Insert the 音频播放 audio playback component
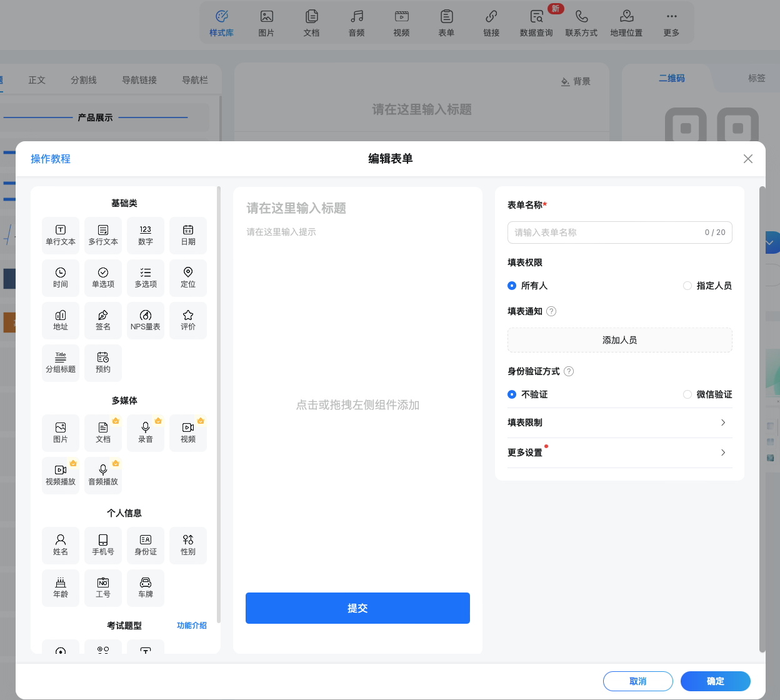The width and height of the screenshot is (780, 700). (x=103, y=476)
